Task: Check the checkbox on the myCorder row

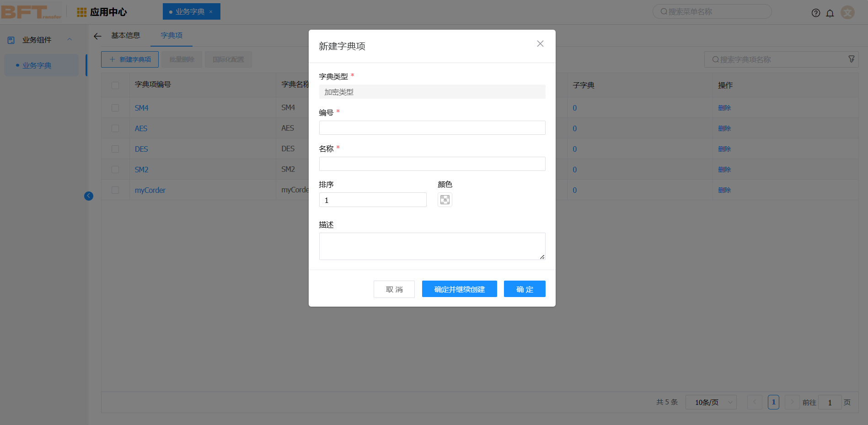Action: pyautogui.click(x=115, y=190)
